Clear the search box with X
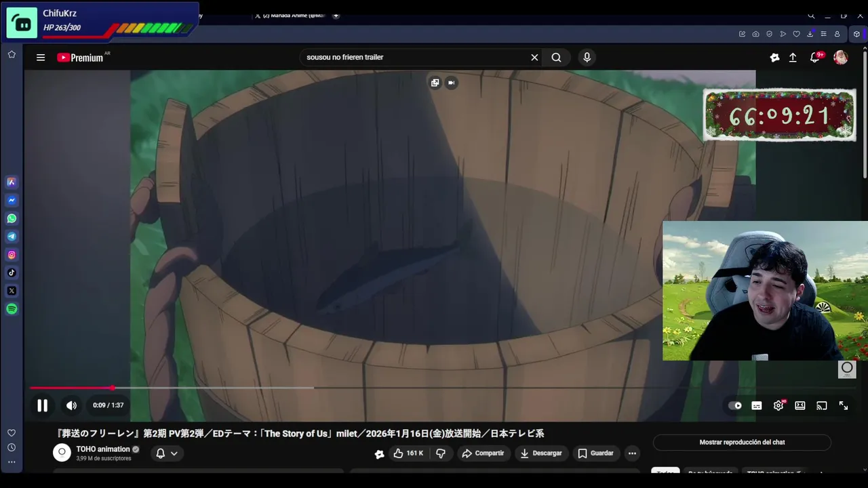This screenshot has height=488, width=868. [x=534, y=58]
